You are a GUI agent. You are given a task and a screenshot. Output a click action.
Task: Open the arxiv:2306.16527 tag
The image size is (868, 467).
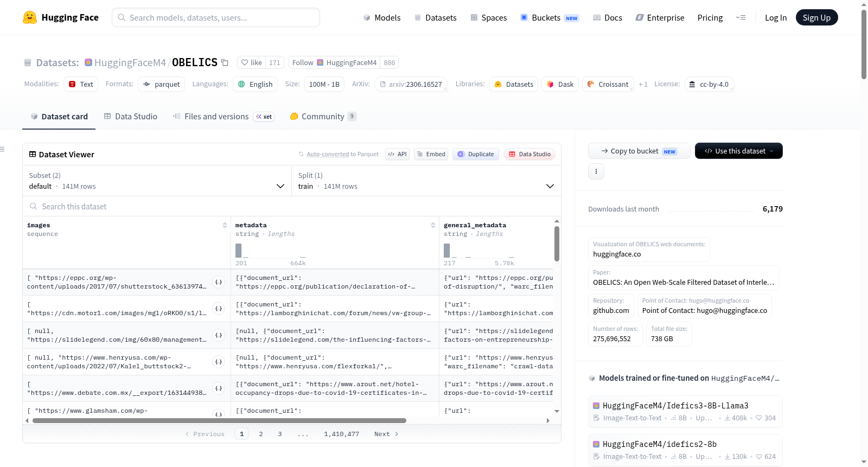[411, 84]
